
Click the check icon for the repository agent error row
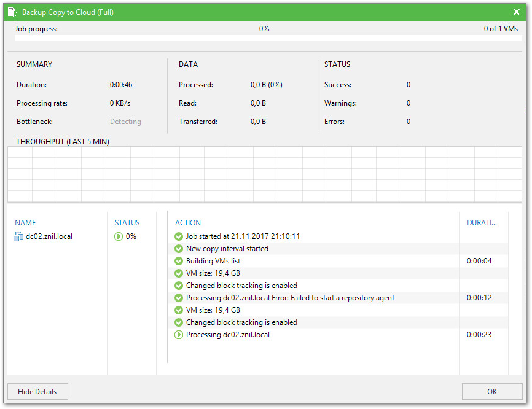179,298
